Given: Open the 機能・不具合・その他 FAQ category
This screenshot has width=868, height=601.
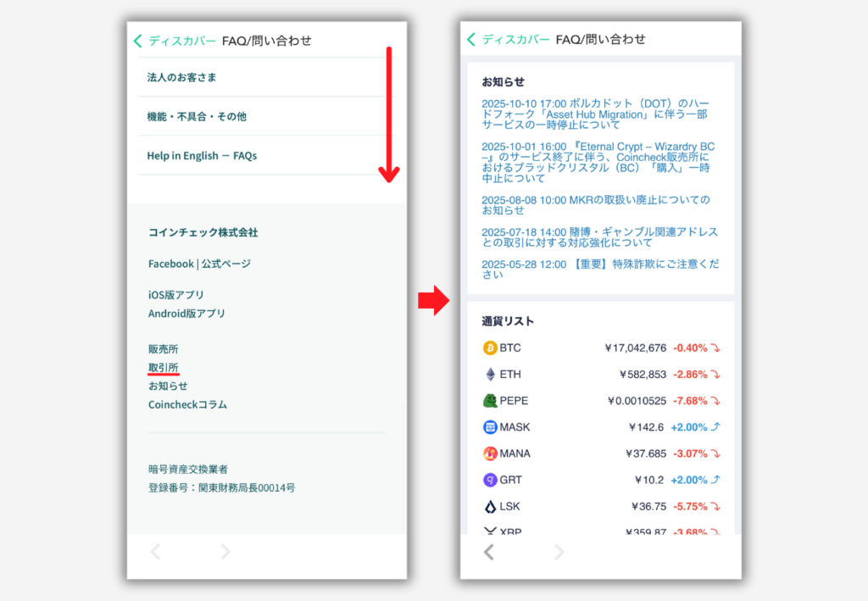Looking at the screenshot, I should (x=197, y=116).
